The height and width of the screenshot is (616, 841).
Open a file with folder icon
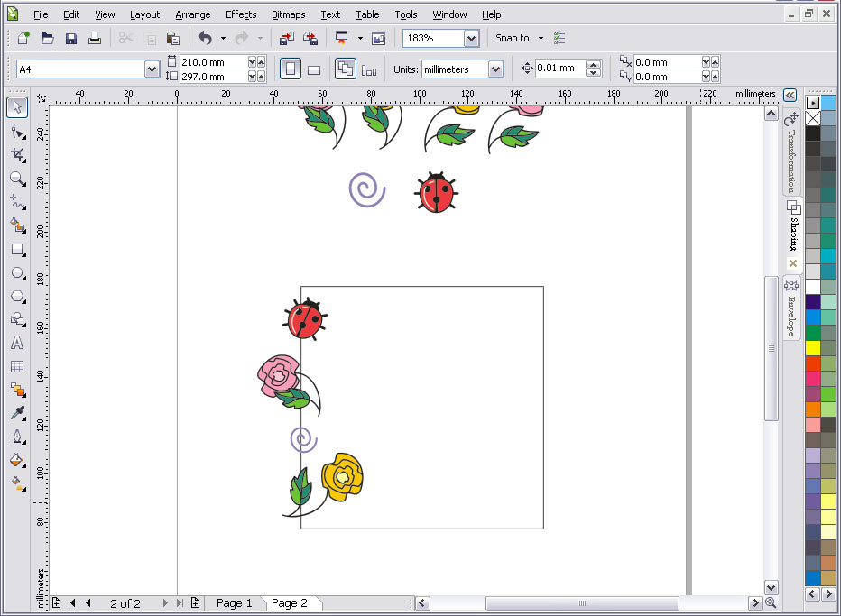click(47, 38)
